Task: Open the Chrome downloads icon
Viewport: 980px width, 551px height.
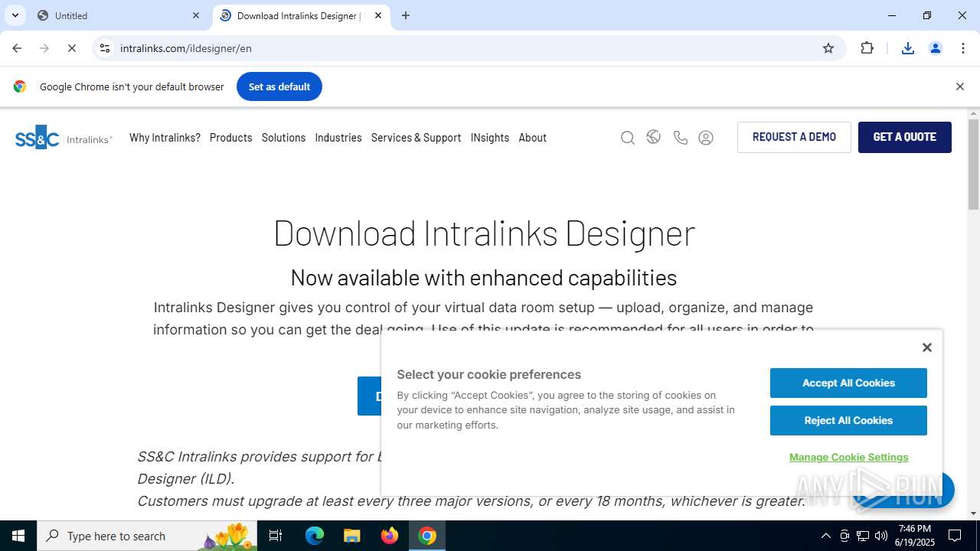Action: pyautogui.click(x=907, y=48)
